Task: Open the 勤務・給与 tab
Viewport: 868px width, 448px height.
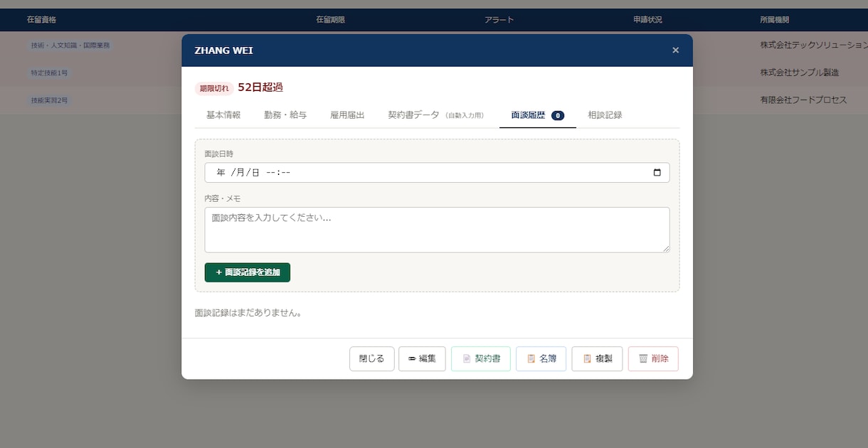Action: [285, 115]
